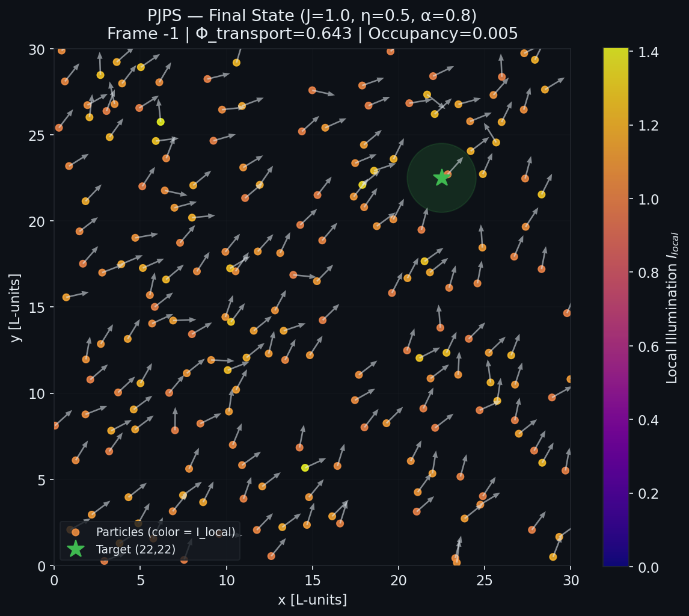
Task: Click y-axis tick label '25'
Action: click(37, 135)
